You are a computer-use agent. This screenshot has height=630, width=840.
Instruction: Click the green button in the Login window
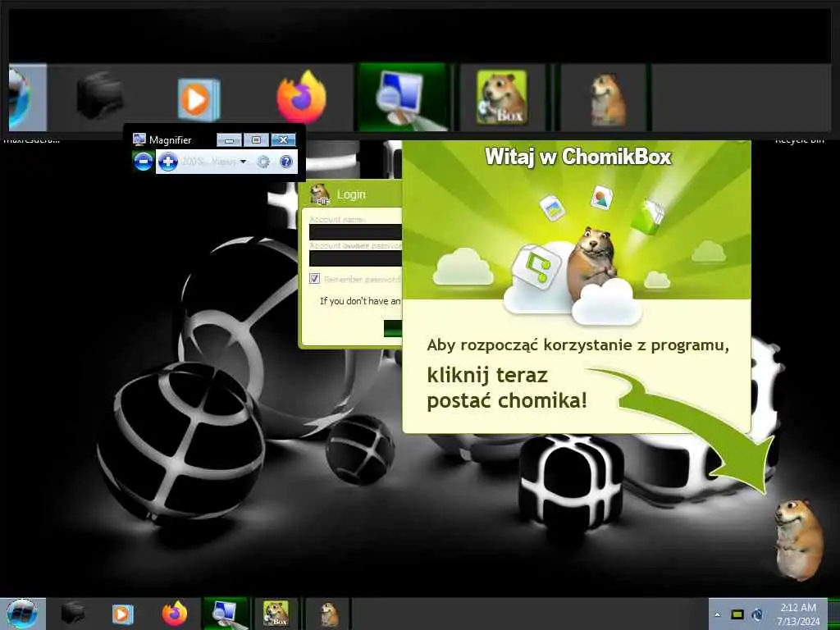(x=393, y=328)
